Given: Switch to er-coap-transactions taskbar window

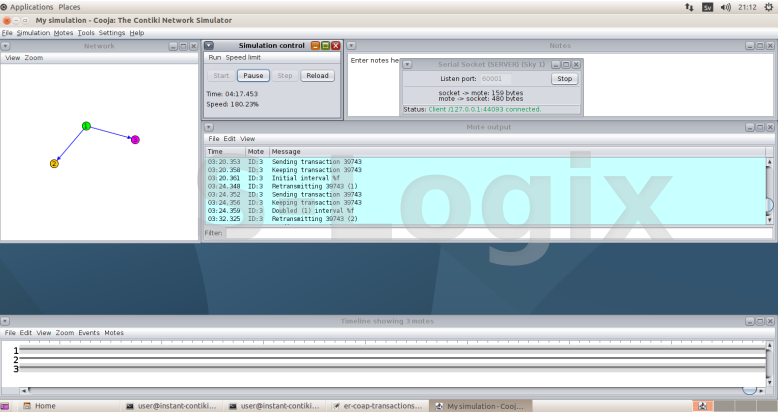Looking at the screenshot, I should [x=378, y=406].
